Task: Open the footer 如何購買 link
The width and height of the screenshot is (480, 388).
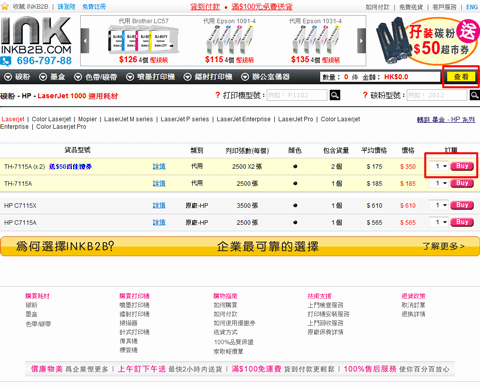Action: [x=226, y=305]
